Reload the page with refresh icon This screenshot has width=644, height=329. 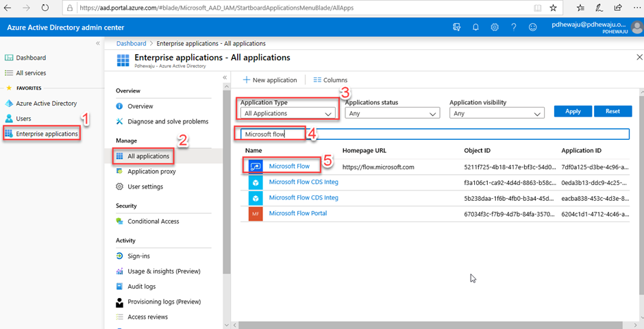click(45, 8)
